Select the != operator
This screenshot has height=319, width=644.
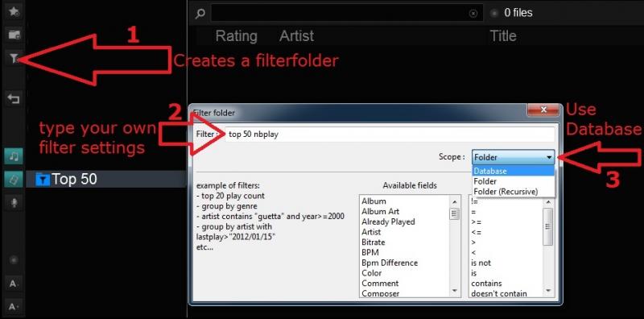click(x=474, y=202)
